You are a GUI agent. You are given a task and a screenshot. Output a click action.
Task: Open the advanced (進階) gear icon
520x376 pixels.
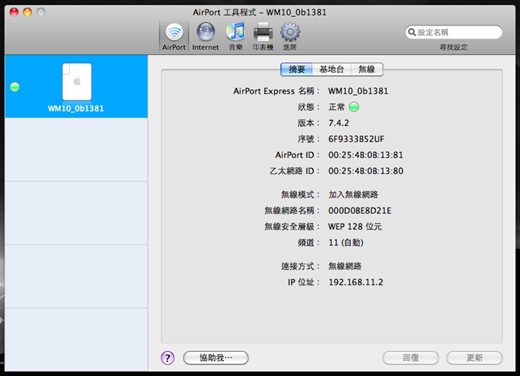[x=290, y=36]
